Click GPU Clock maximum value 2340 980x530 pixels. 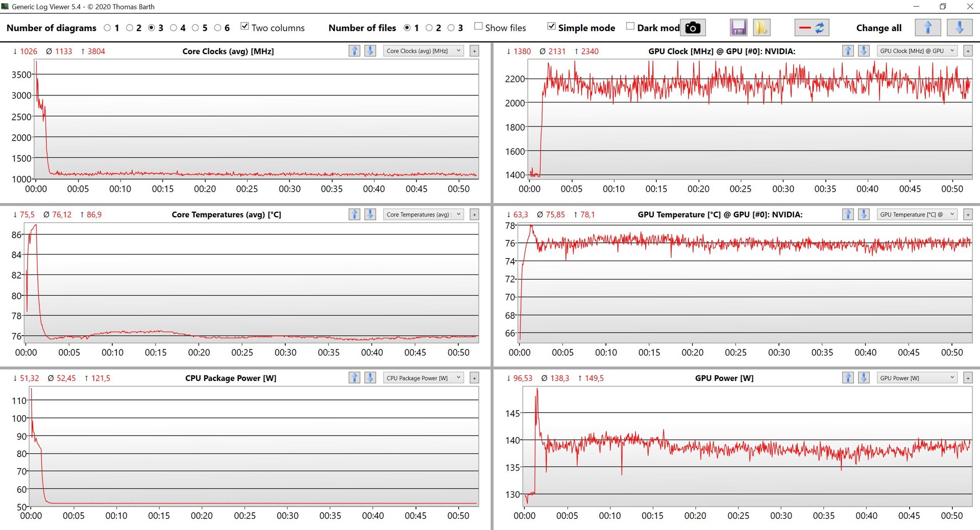coord(590,51)
